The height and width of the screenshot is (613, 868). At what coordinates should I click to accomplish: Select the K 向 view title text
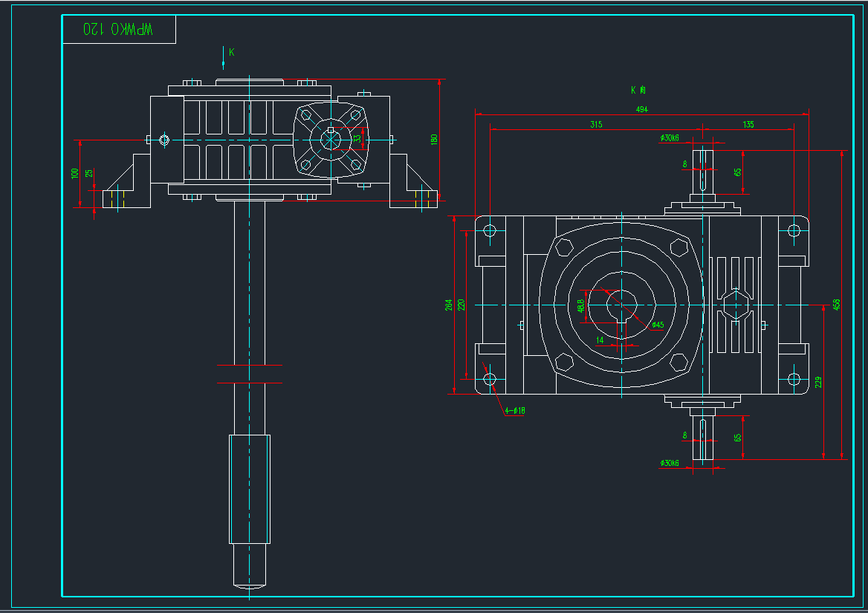click(638, 90)
